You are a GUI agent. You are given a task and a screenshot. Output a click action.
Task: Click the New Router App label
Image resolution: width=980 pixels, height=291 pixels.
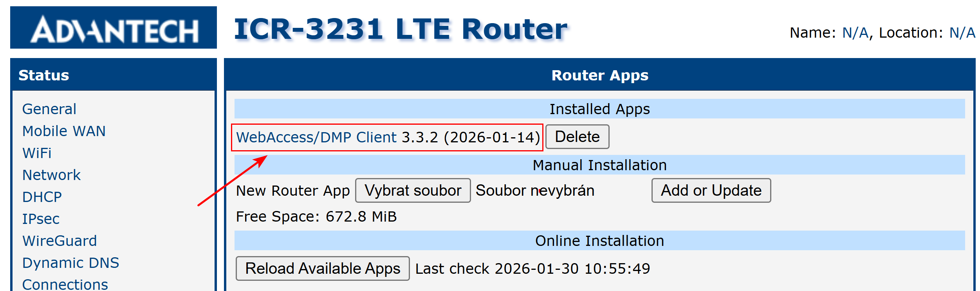[293, 191]
